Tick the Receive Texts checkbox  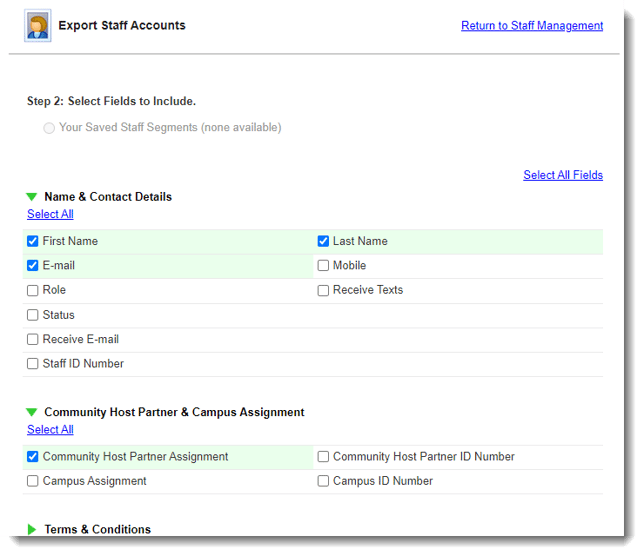(x=323, y=290)
